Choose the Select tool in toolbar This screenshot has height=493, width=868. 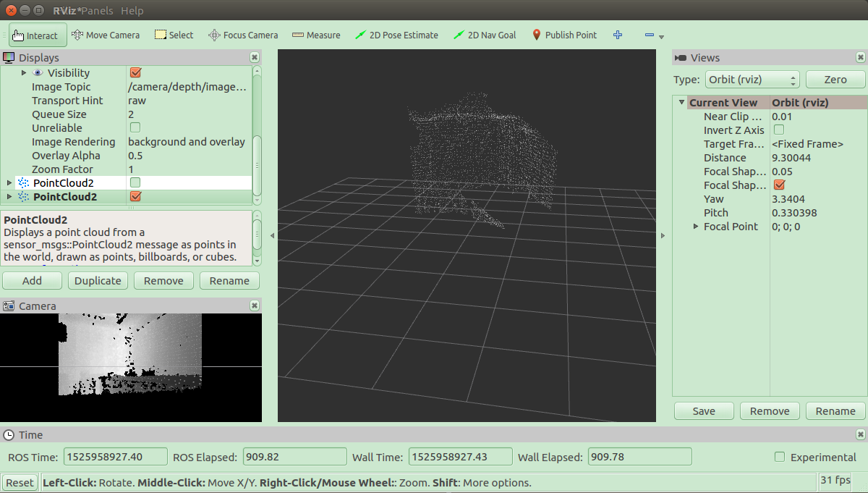(174, 35)
